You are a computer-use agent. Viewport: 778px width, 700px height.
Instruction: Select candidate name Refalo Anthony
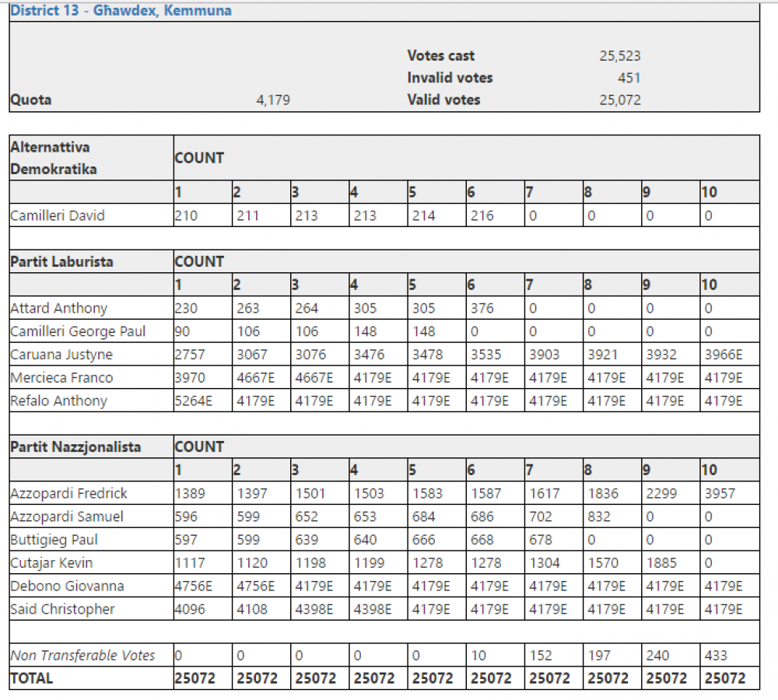pyautogui.click(x=58, y=401)
